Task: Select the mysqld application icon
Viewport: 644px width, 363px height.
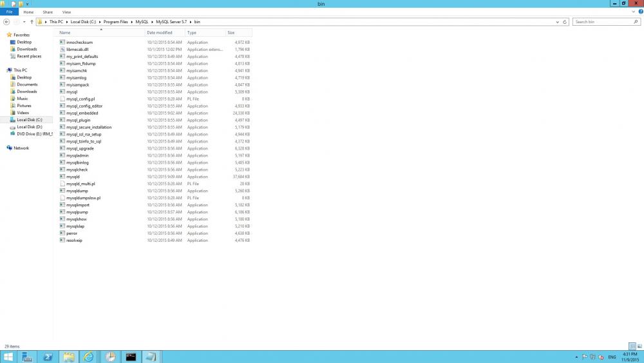Action: pos(62,177)
